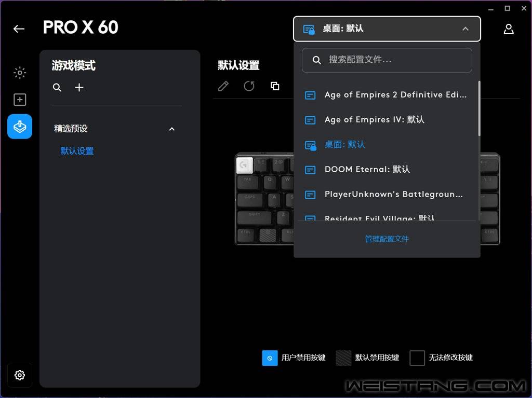532x398 pixels.
Task: Collapse the 精选预设 section chevron
Action: (x=172, y=129)
